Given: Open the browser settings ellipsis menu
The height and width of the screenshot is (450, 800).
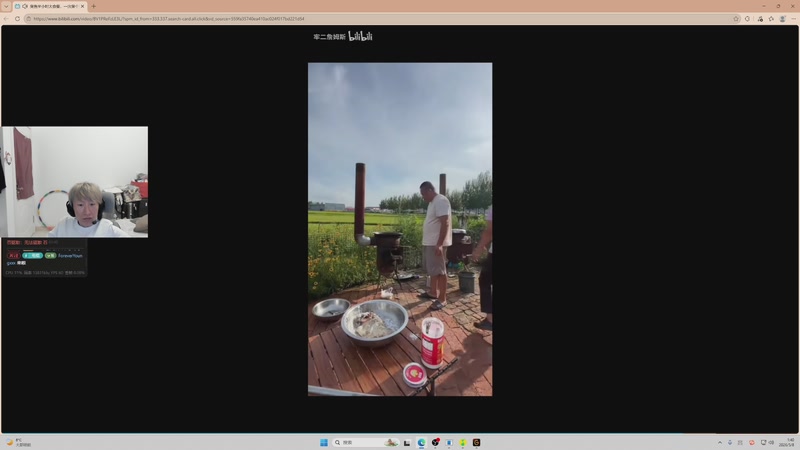Looking at the screenshot, I should [x=793, y=19].
